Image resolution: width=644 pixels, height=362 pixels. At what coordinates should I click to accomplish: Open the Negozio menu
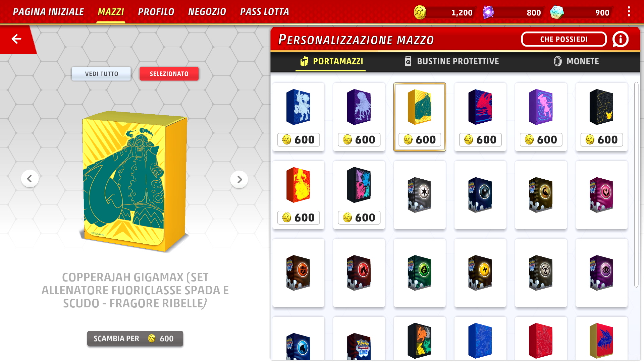click(x=207, y=12)
